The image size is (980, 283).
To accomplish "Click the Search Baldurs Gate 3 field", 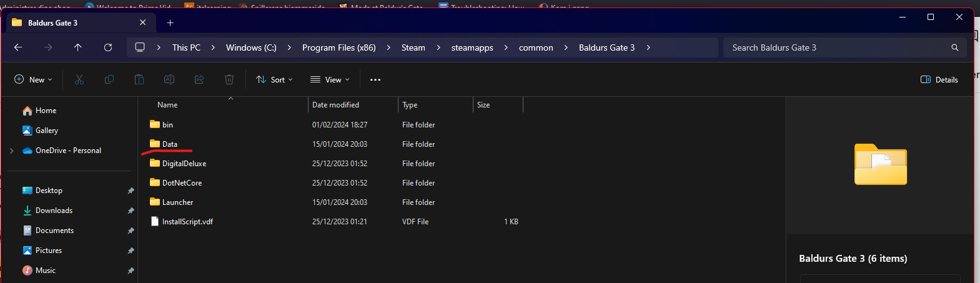I will (x=837, y=47).
